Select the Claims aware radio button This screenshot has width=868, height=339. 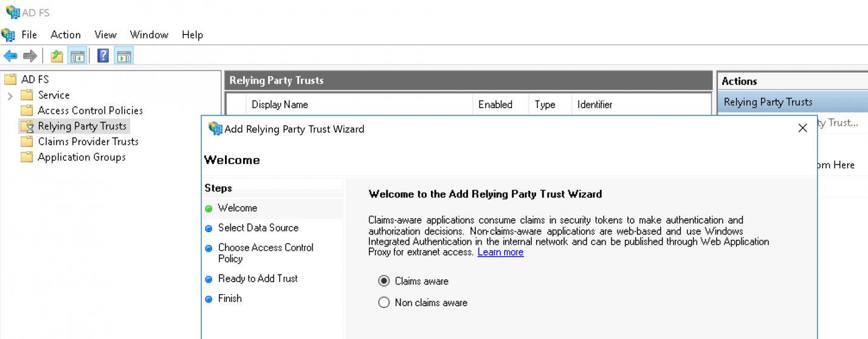(384, 281)
